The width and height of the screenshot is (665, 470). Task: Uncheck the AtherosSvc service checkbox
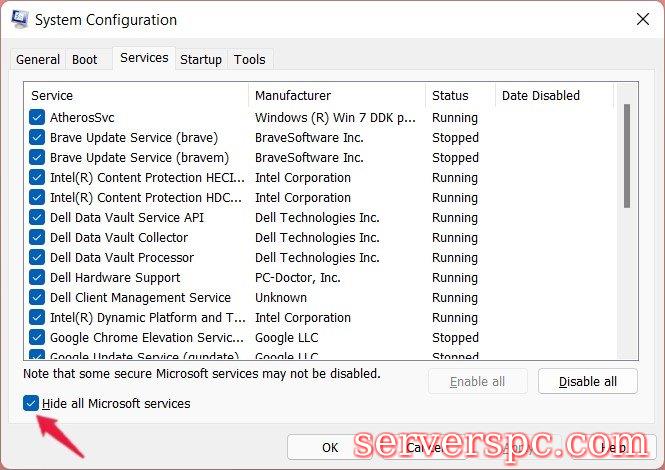(x=37, y=118)
